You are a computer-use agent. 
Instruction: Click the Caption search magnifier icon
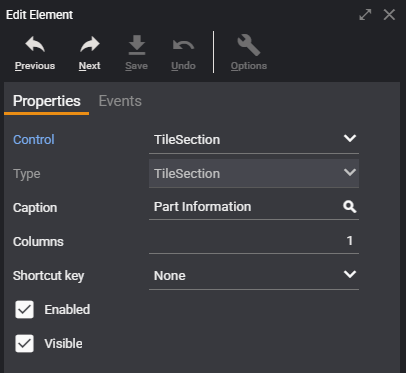[350, 207]
